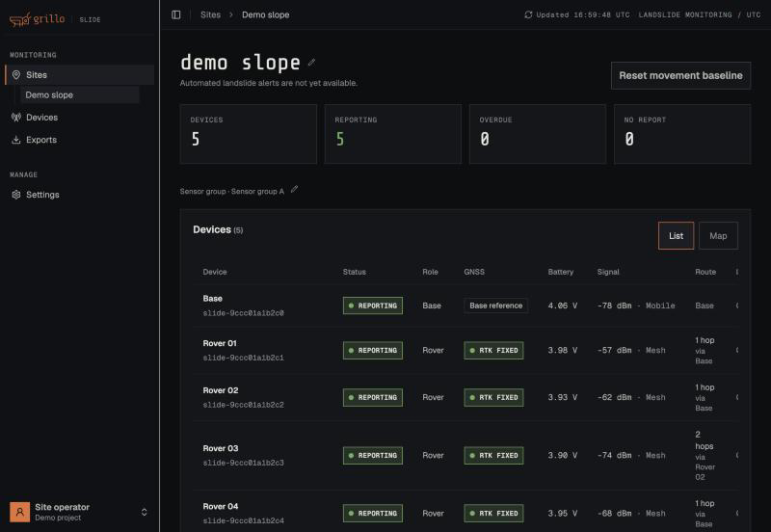Sort by GNSS column header
The width and height of the screenshot is (771, 532).
(474, 272)
